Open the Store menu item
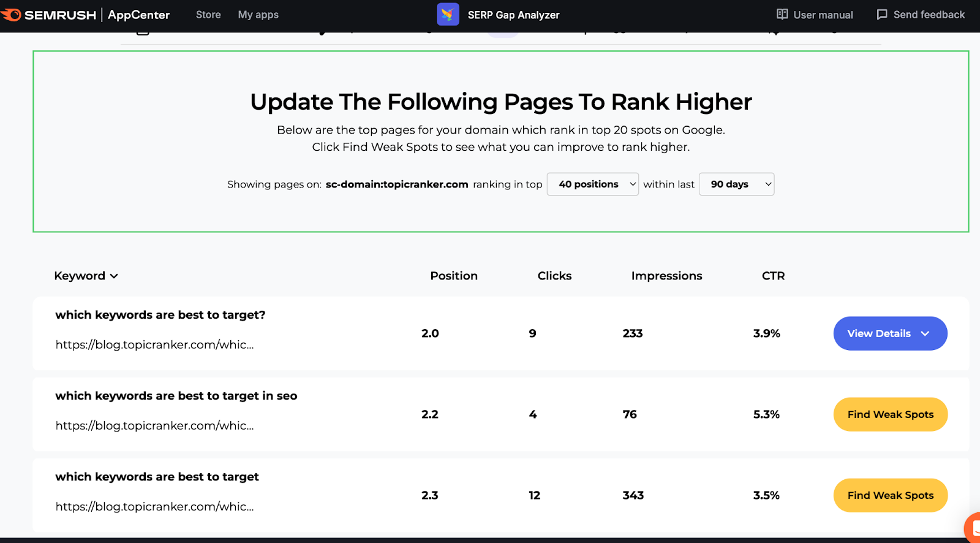 (x=208, y=15)
